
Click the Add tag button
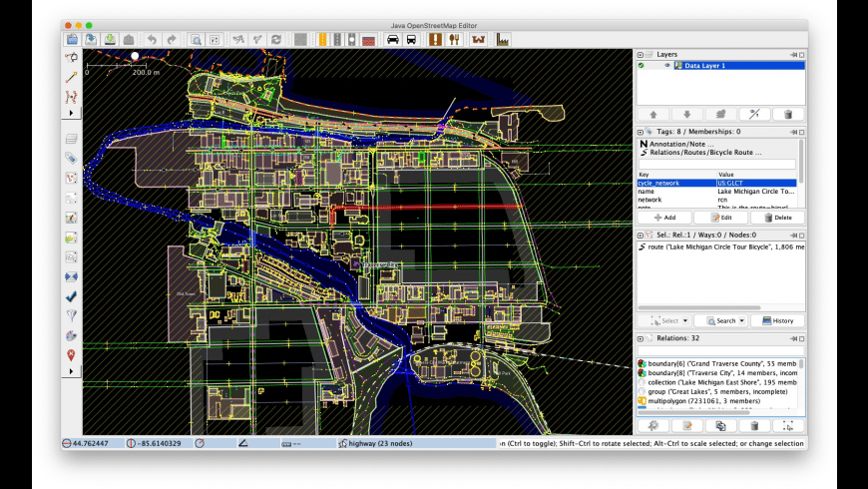pos(664,217)
